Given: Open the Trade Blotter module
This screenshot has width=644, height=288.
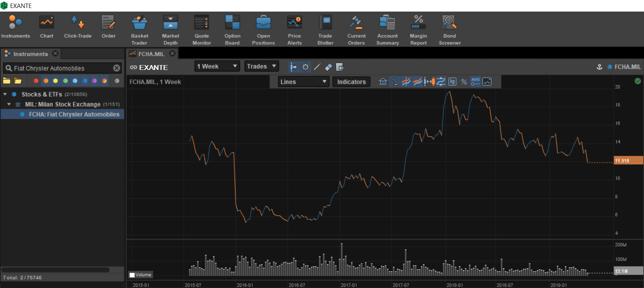Looking at the screenshot, I should coord(325,30).
